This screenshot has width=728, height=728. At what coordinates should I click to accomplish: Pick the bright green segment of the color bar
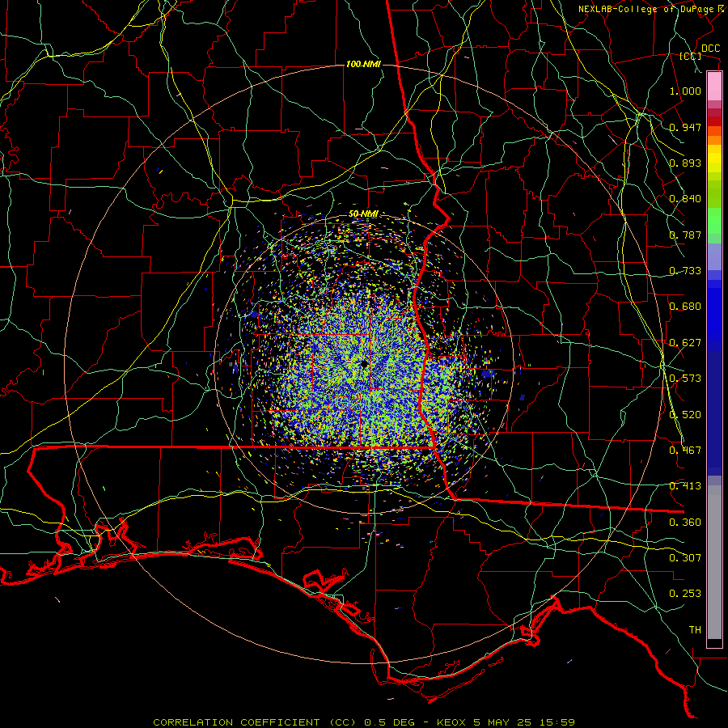714,221
